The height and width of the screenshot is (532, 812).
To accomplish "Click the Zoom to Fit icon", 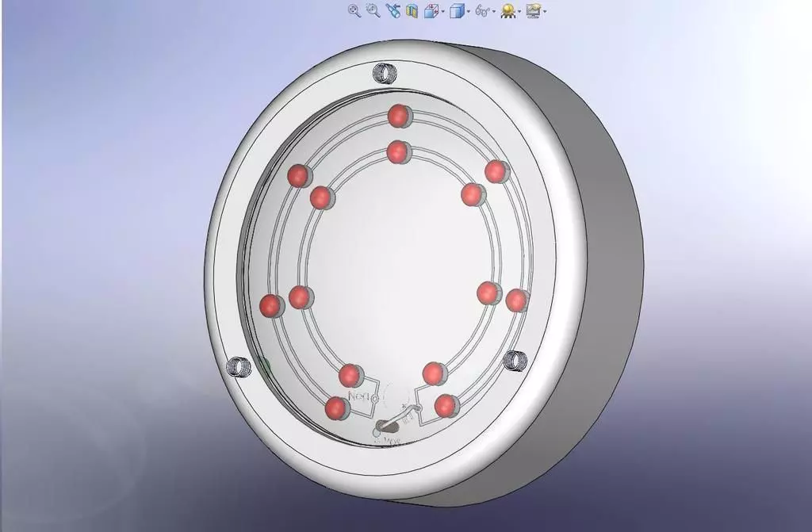I will point(354,11).
